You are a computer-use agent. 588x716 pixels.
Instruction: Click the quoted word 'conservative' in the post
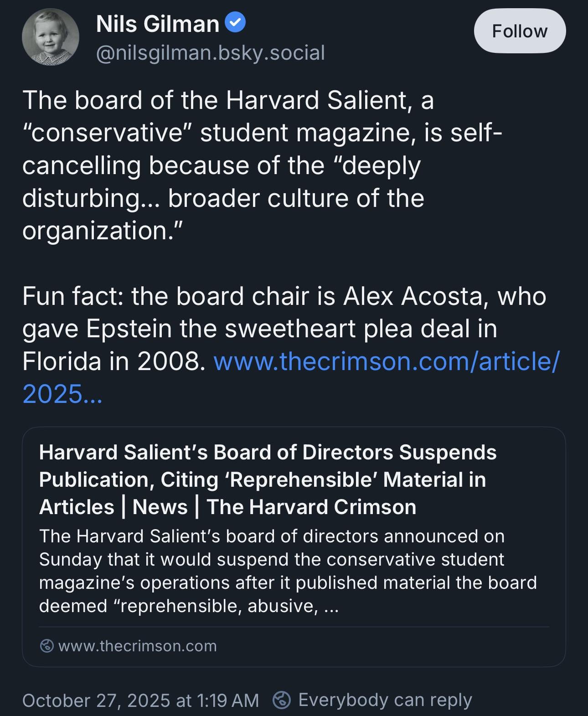[108, 133]
